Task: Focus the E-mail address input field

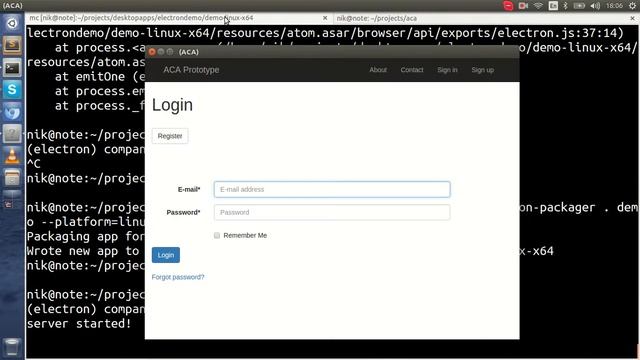Action: point(332,189)
